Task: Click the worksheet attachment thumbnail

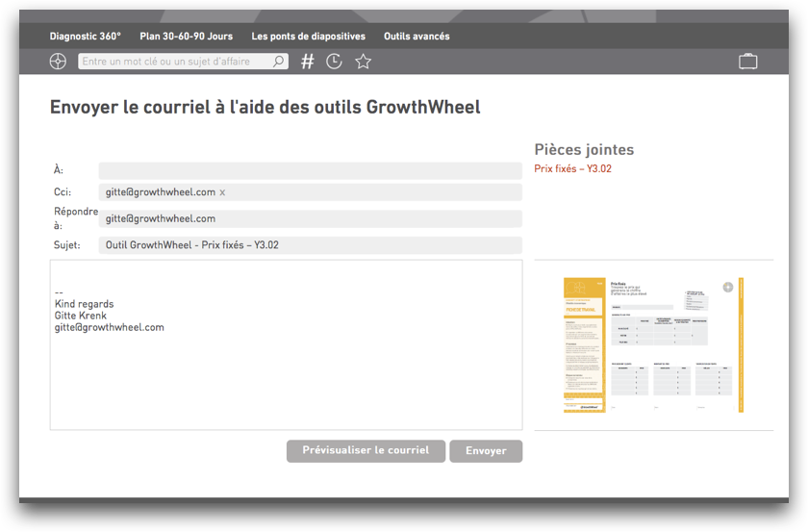Action: click(x=653, y=344)
